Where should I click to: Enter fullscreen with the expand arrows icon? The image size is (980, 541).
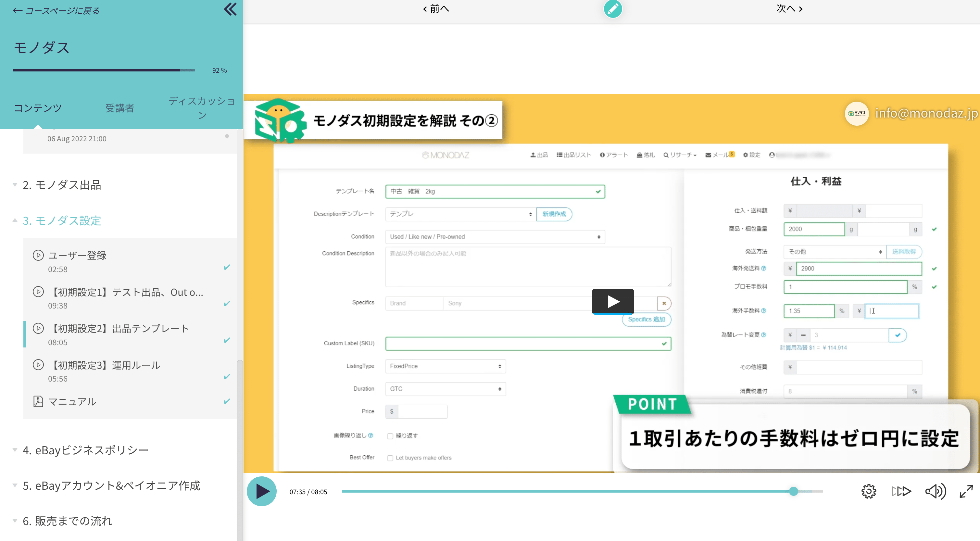click(x=966, y=491)
